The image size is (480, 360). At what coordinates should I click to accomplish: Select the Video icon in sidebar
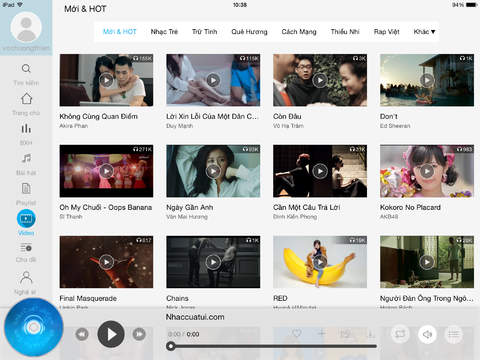click(26, 219)
